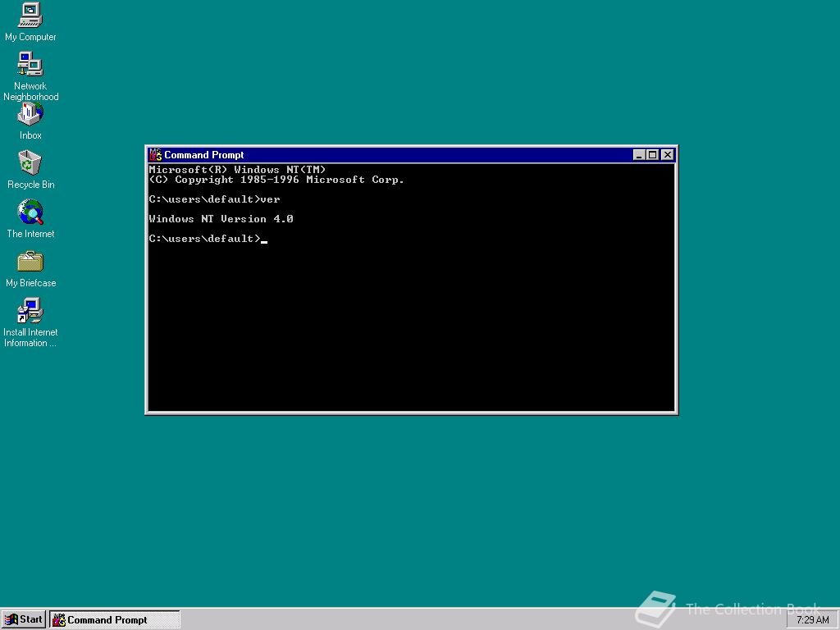The height and width of the screenshot is (630, 840).
Task: Click the 'Microsoft(R) Windows NT(TM)' line
Action: [x=237, y=169]
